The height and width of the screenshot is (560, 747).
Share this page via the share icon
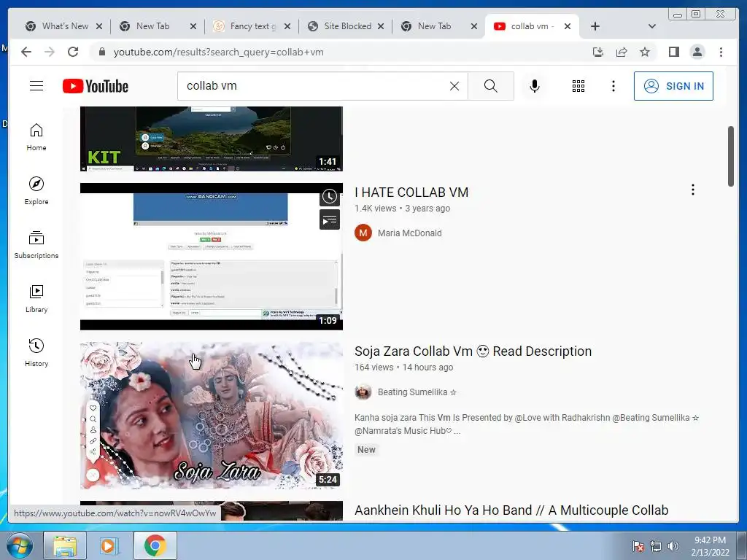[622, 52]
